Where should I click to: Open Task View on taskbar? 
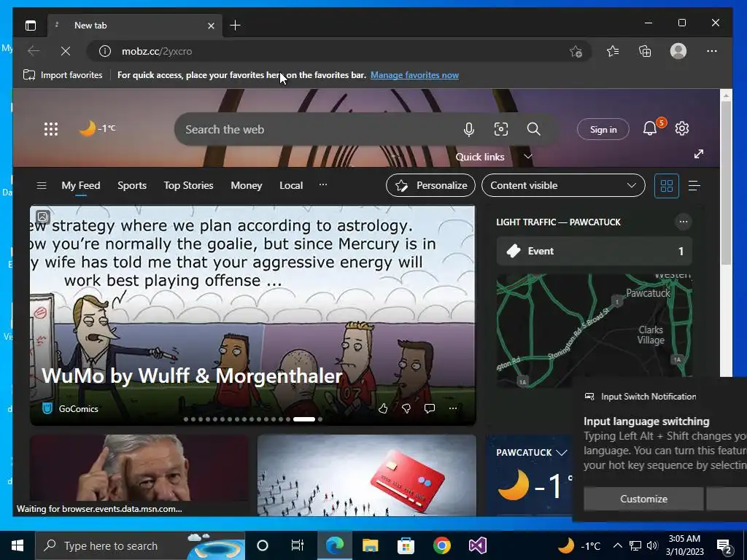pos(298,545)
